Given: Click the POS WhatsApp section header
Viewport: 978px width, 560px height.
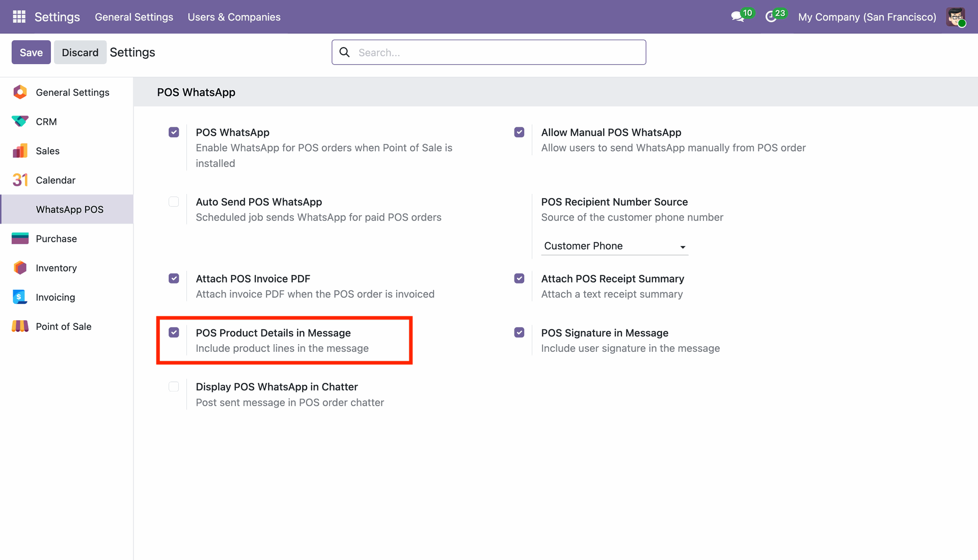Looking at the screenshot, I should point(196,92).
